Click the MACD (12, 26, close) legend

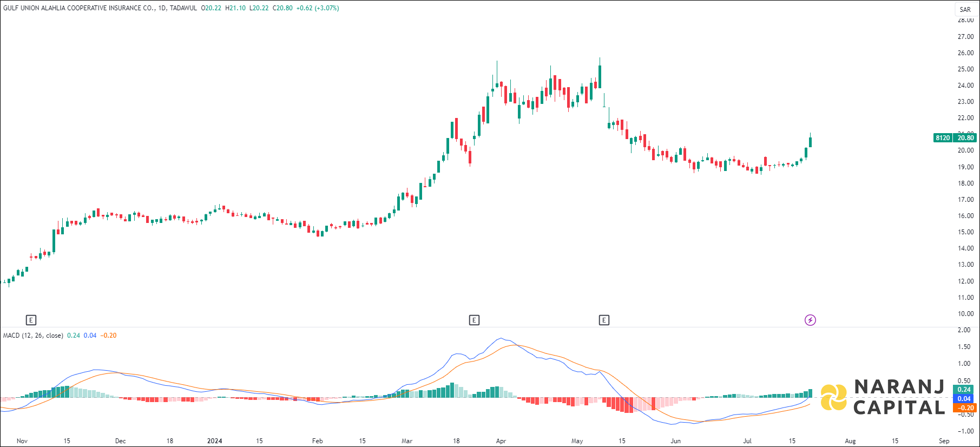coord(33,336)
